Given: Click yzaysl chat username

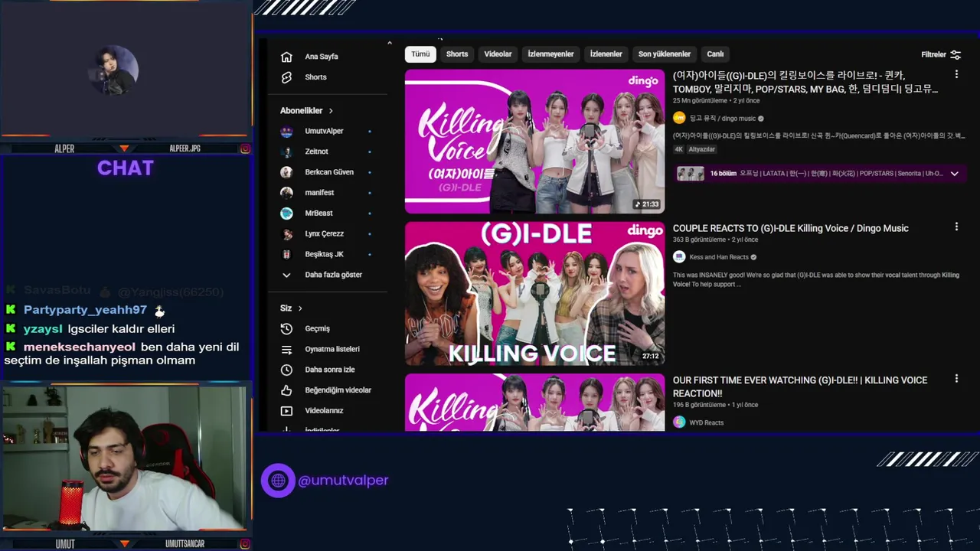Looking at the screenshot, I should (43, 328).
